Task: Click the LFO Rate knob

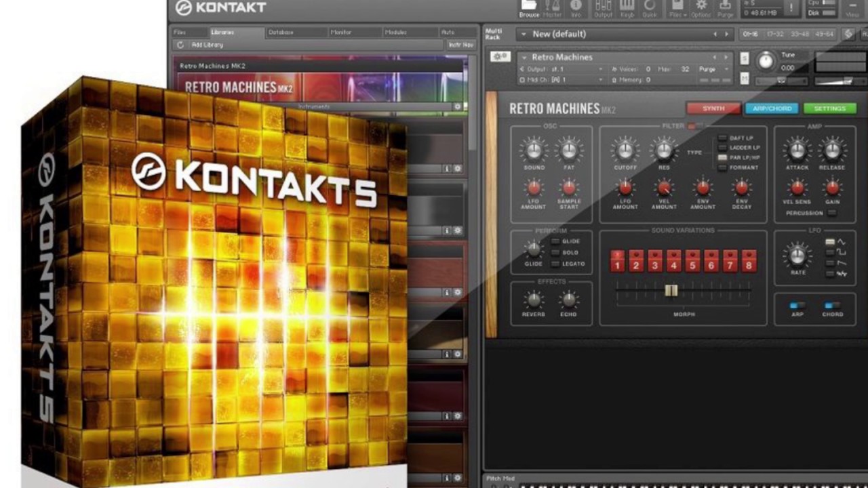Action: click(797, 256)
